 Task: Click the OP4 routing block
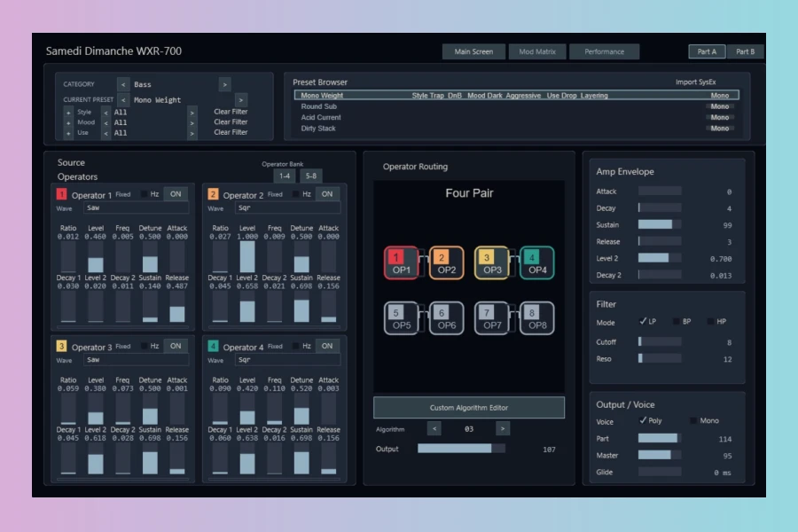pos(537,263)
